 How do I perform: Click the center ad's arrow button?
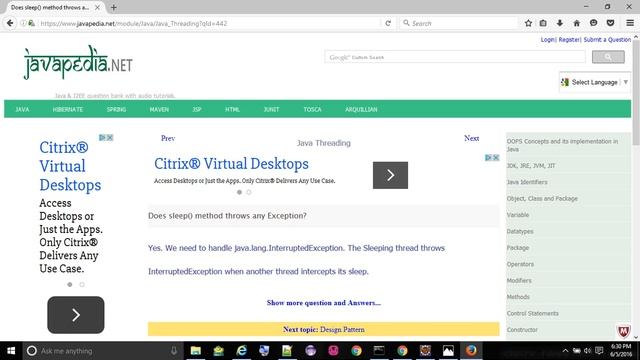tap(390, 175)
